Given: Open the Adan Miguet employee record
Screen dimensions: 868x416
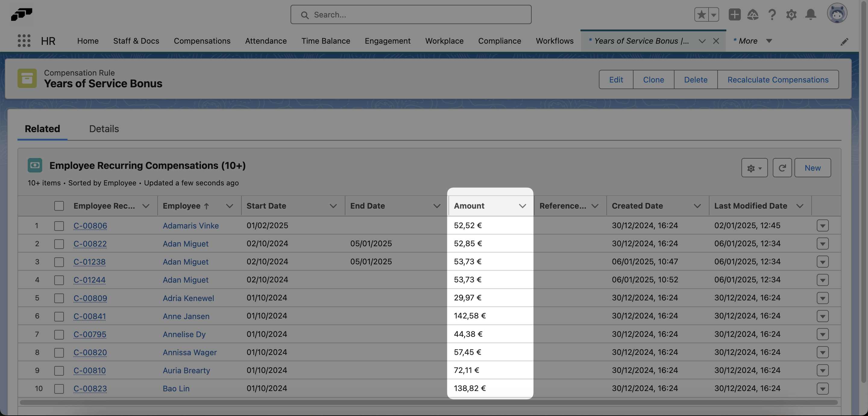Looking at the screenshot, I should [x=186, y=243].
